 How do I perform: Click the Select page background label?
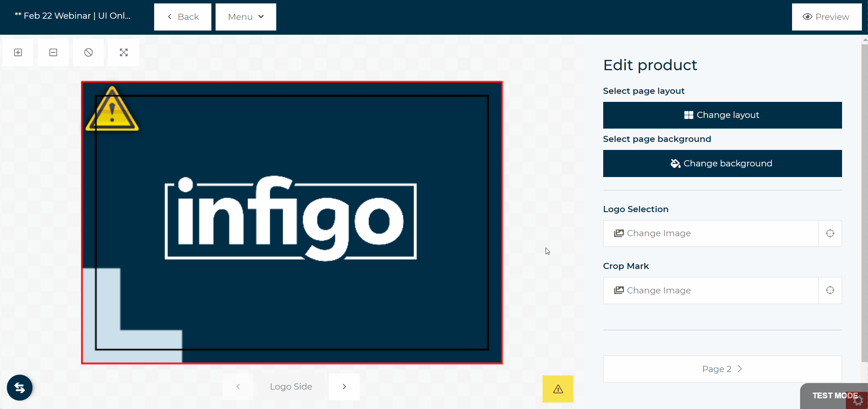tap(657, 139)
